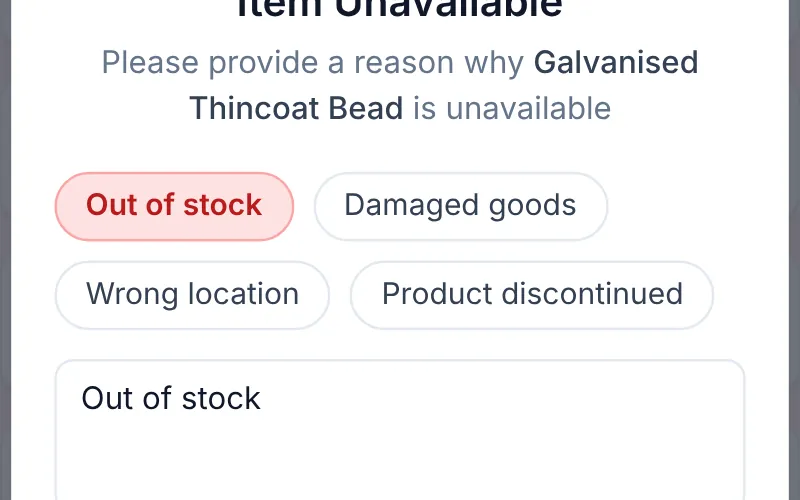Click empty space below textarea text
Image resolution: width=800 pixels, height=500 pixels.
(x=400, y=459)
